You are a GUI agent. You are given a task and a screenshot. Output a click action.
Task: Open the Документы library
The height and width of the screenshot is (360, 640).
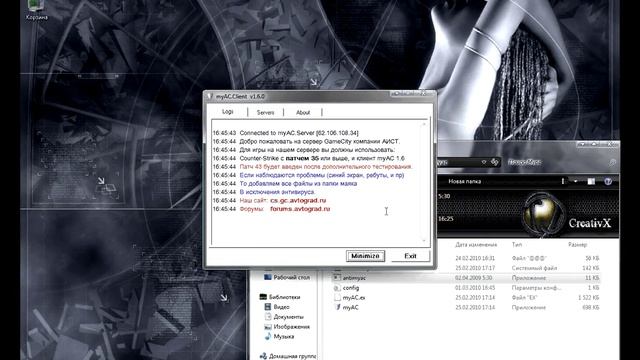point(288,317)
